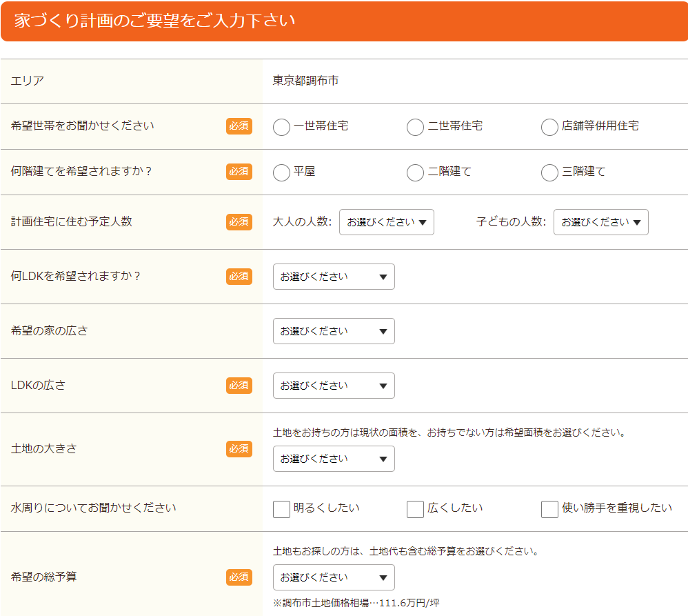Image resolution: width=688 pixels, height=616 pixels.
Task: Select the 一世帯住宅 radio button
Action: pos(281,127)
